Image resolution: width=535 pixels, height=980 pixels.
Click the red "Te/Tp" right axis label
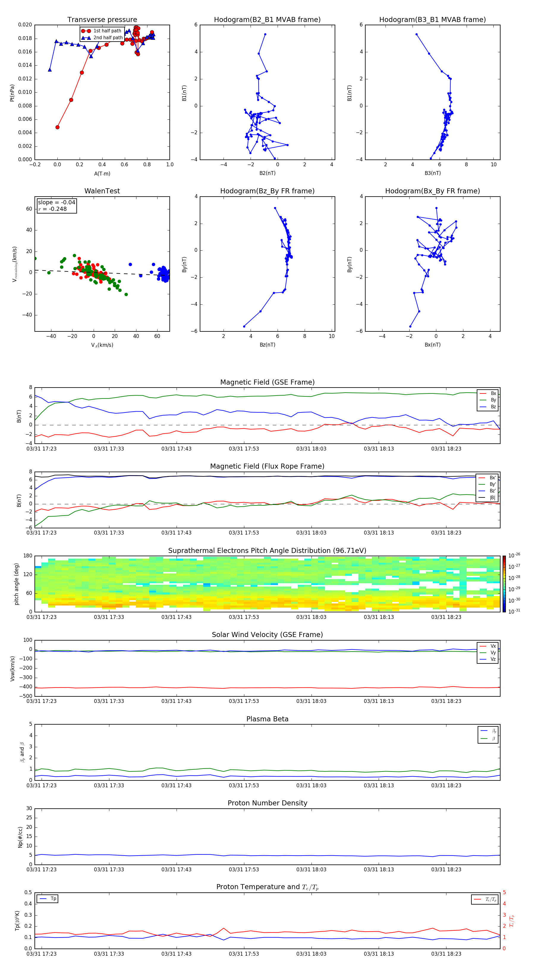512,921
